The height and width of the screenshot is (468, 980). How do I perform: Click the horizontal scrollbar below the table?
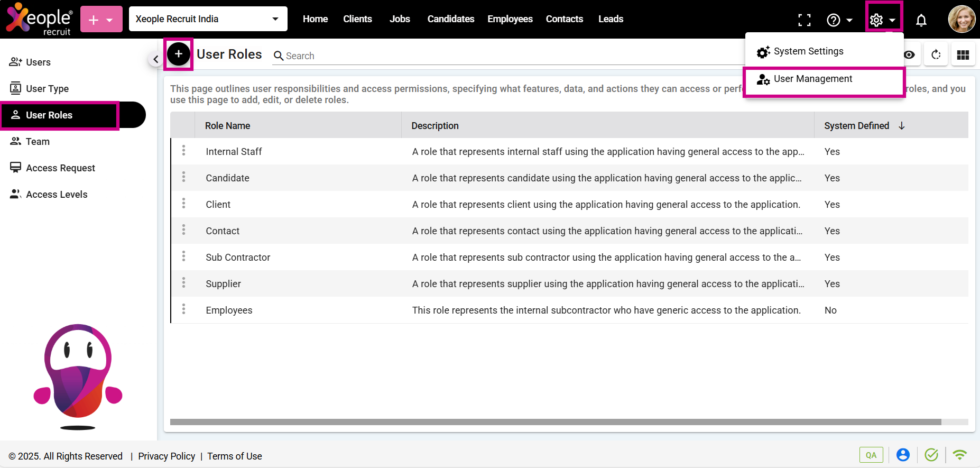point(555,422)
